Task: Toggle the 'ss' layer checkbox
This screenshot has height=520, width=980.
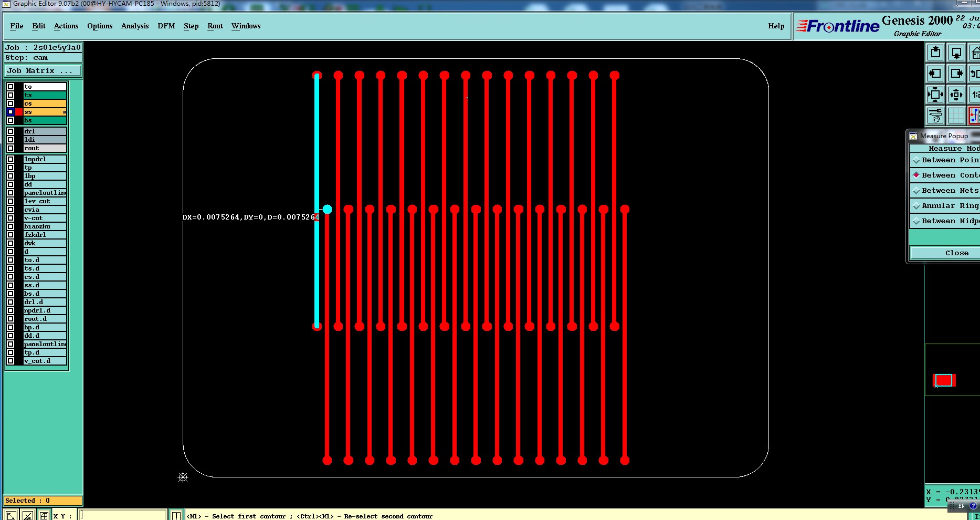Action: coord(10,112)
